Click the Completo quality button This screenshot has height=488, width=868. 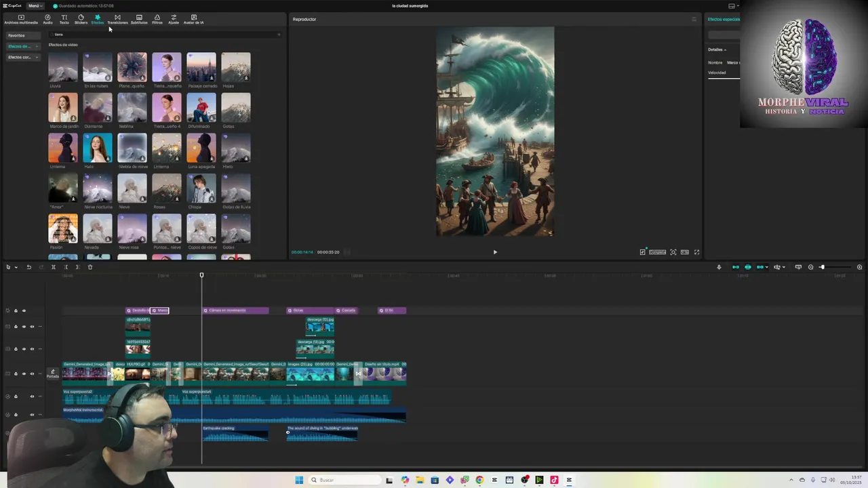[x=657, y=252]
